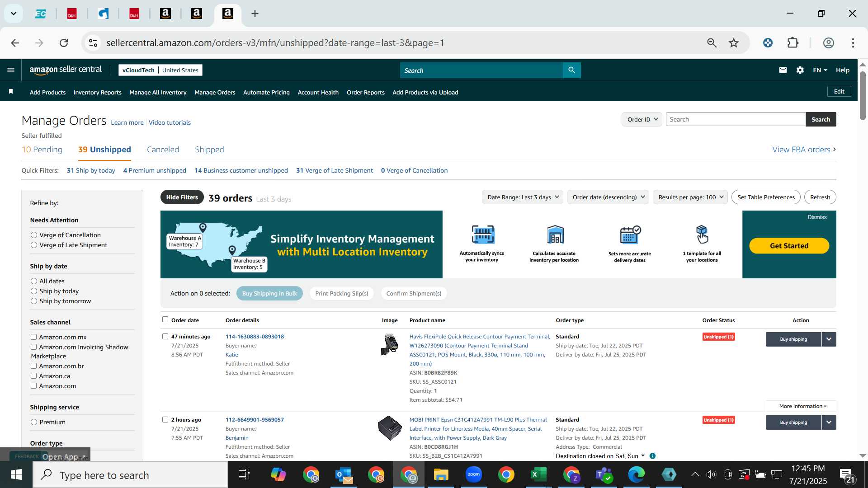
Task: Expand Buy shipping arrow for Havis order
Action: click(829, 339)
